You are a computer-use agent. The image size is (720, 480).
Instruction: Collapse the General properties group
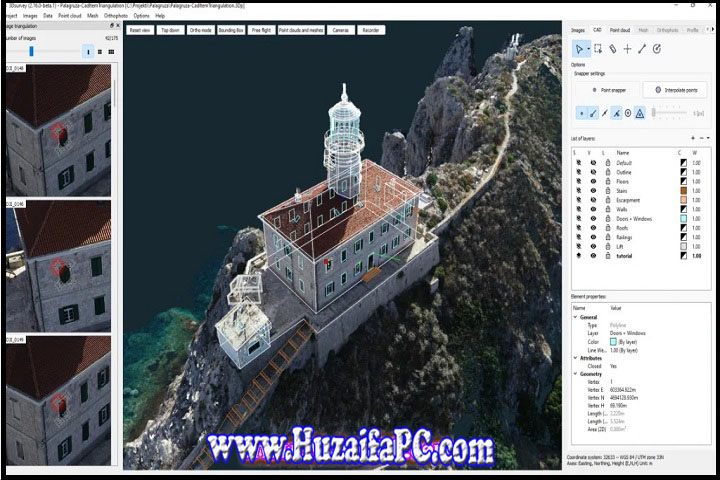pyautogui.click(x=575, y=317)
